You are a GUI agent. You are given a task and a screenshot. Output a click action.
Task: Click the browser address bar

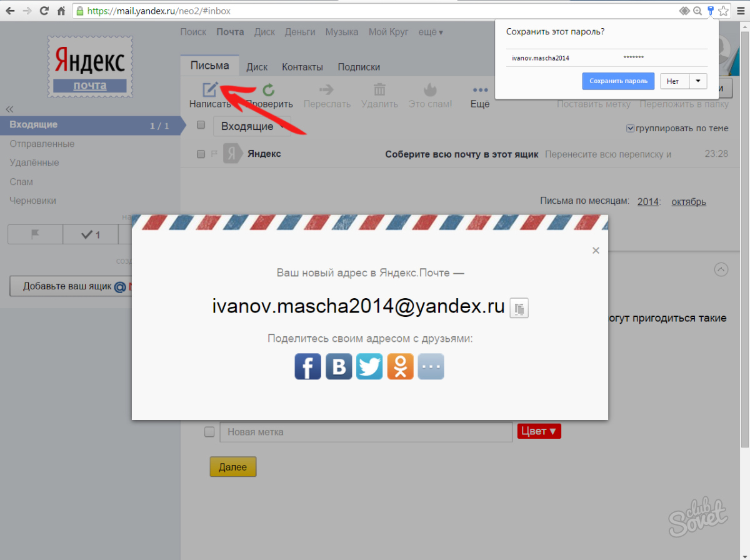tap(375, 11)
